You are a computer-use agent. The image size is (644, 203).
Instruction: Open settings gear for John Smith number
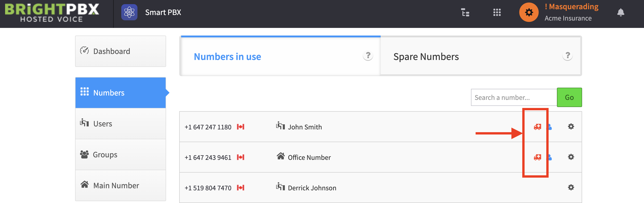pos(571,127)
